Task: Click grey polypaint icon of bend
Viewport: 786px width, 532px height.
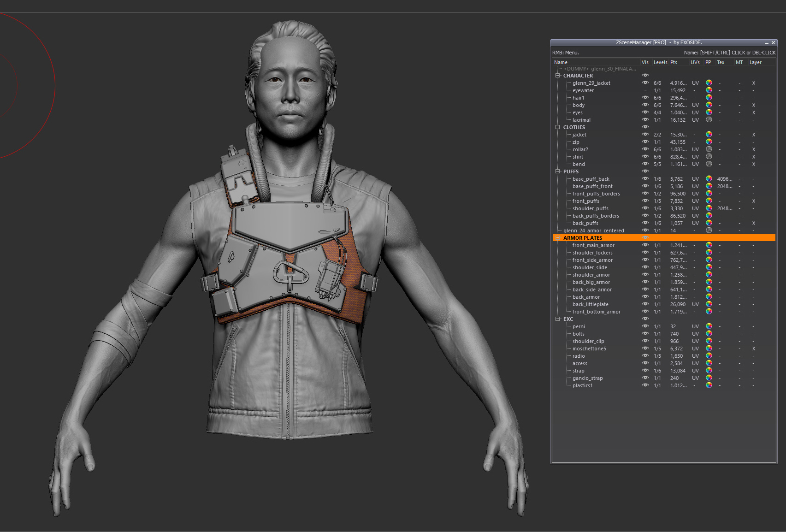Action: point(709,164)
